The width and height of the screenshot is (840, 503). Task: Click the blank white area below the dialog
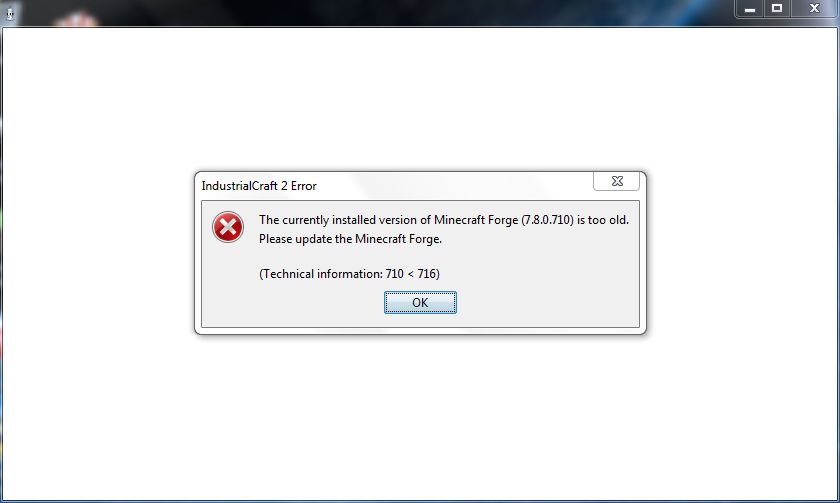(420, 418)
